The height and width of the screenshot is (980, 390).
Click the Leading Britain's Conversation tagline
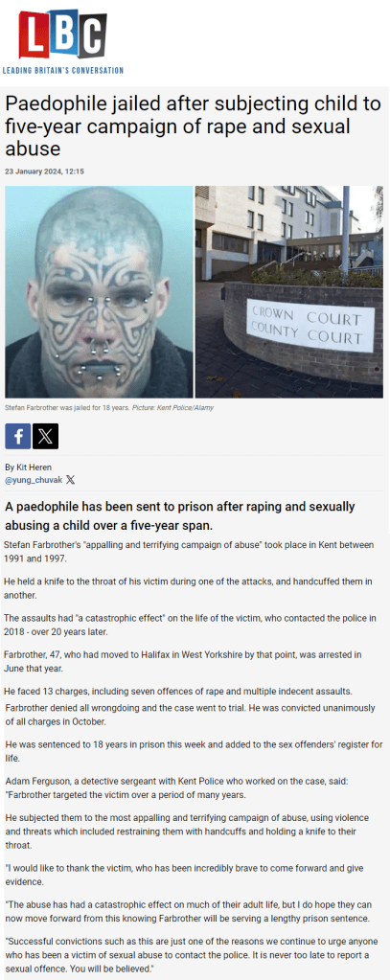62,70
